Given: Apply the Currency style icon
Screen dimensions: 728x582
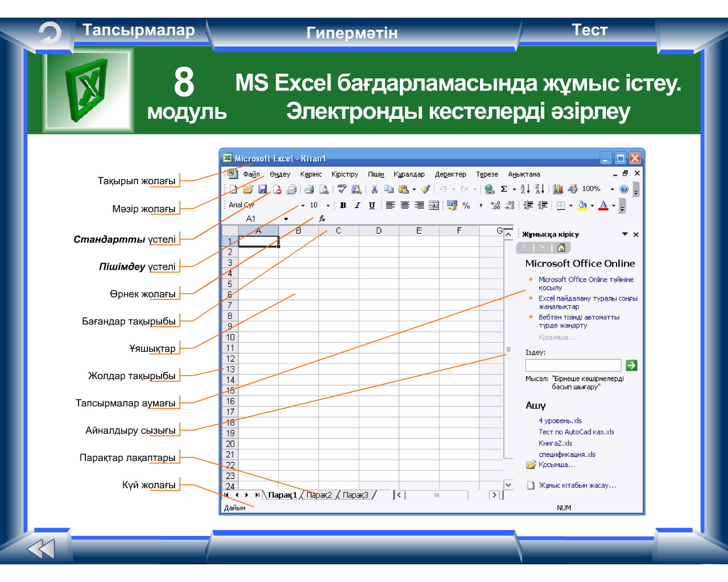Looking at the screenshot, I should coord(452,205).
